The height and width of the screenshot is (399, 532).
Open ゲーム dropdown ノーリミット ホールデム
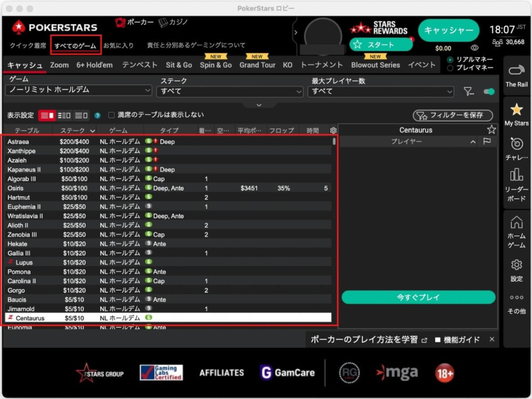point(78,90)
